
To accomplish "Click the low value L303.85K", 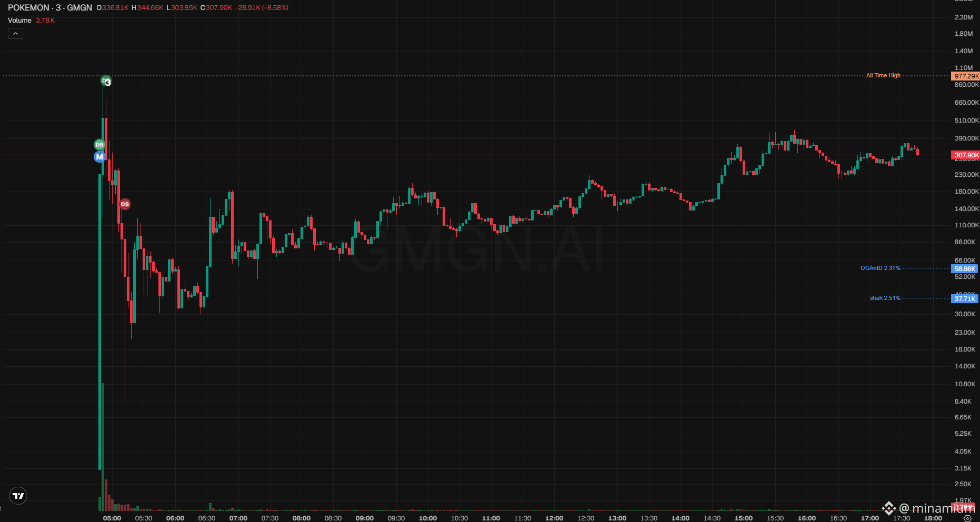I will (182, 8).
